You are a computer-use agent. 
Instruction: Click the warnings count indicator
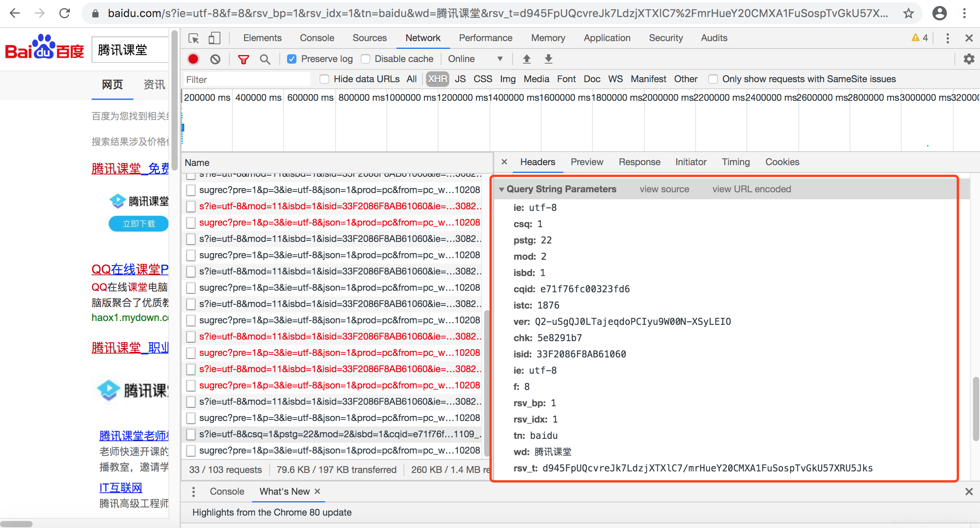[919, 38]
